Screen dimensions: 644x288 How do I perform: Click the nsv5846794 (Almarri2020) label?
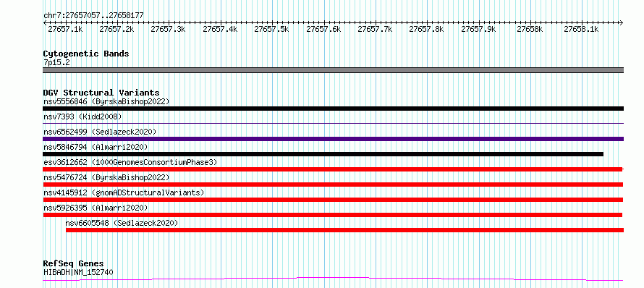96,147
